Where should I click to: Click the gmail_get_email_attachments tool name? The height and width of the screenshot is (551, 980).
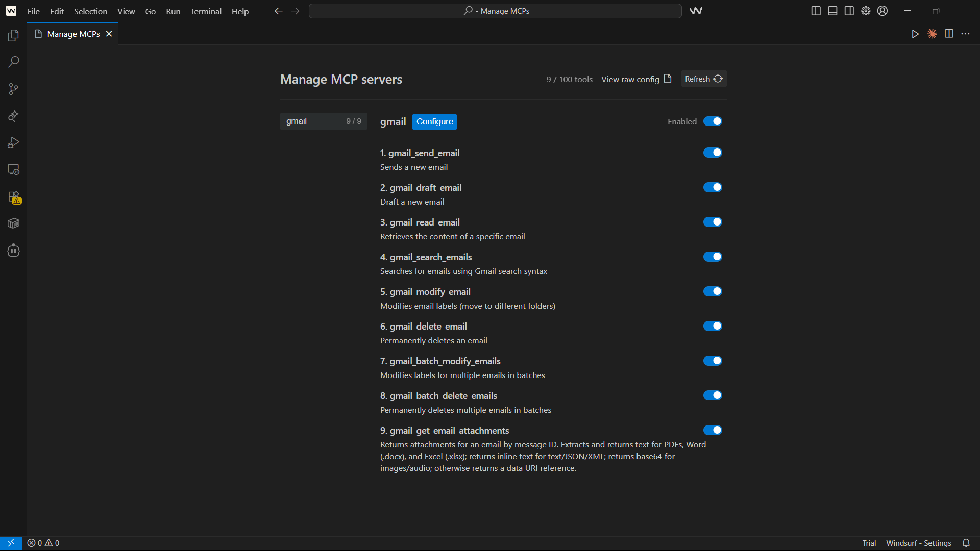(445, 430)
